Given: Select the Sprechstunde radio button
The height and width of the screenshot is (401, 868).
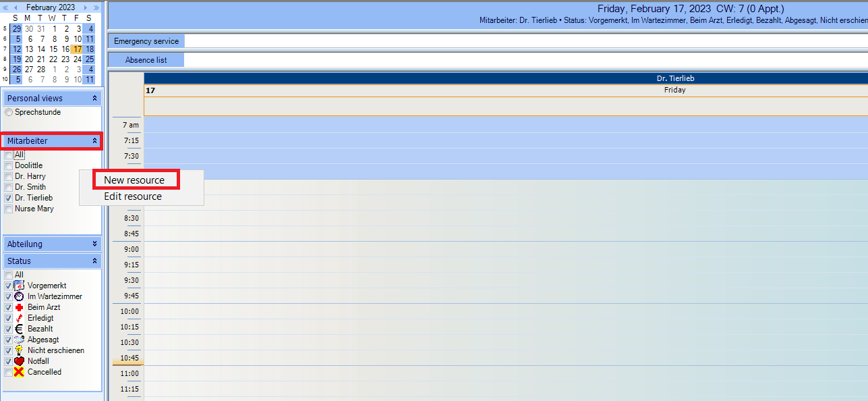Looking at the screenshot, I should [9, 112].
